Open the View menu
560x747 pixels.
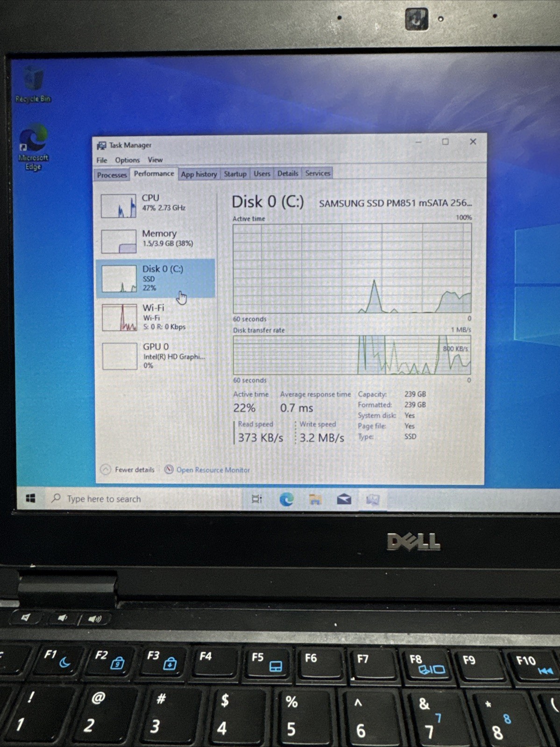click(x=155, y=160)
